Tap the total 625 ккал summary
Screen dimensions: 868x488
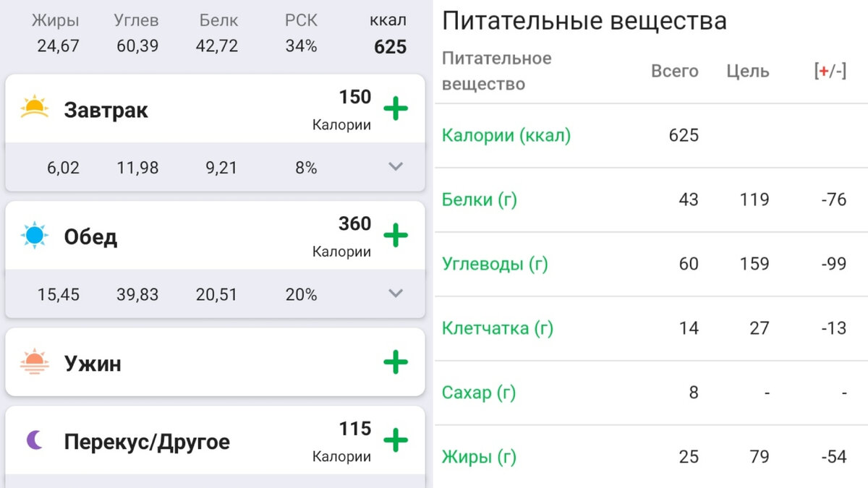pos(390,48)
